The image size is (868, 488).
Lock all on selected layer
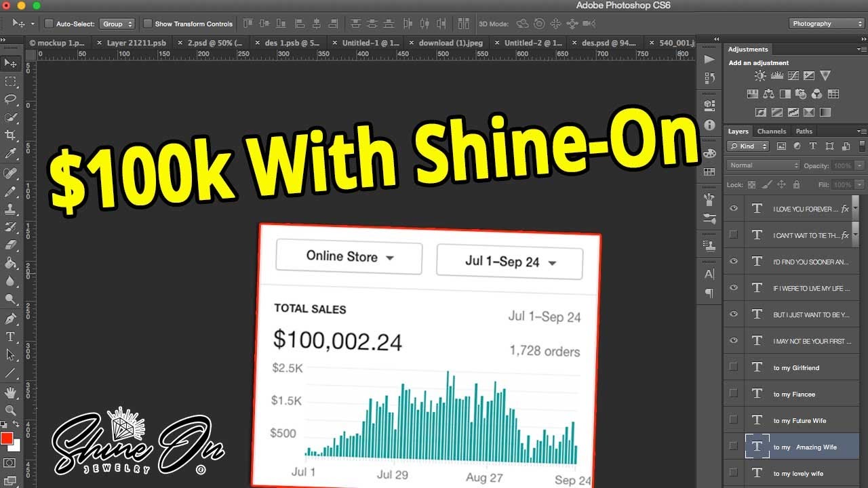796,184
